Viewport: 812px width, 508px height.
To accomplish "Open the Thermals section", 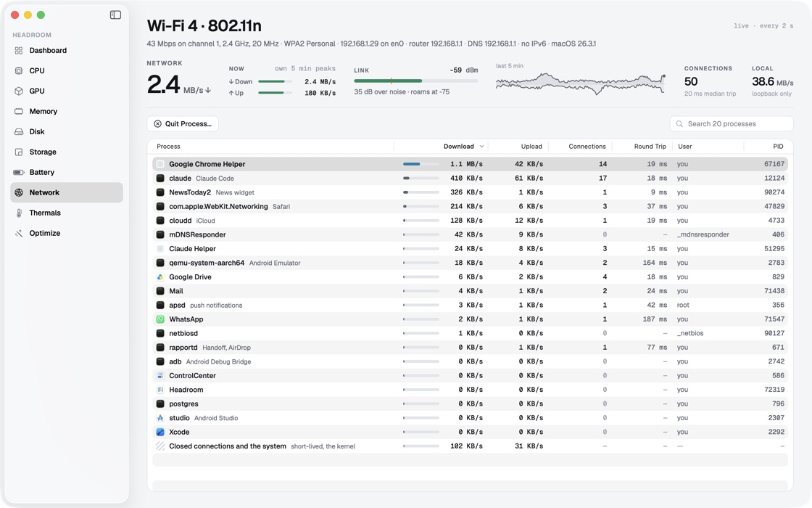I will (66, 213).
